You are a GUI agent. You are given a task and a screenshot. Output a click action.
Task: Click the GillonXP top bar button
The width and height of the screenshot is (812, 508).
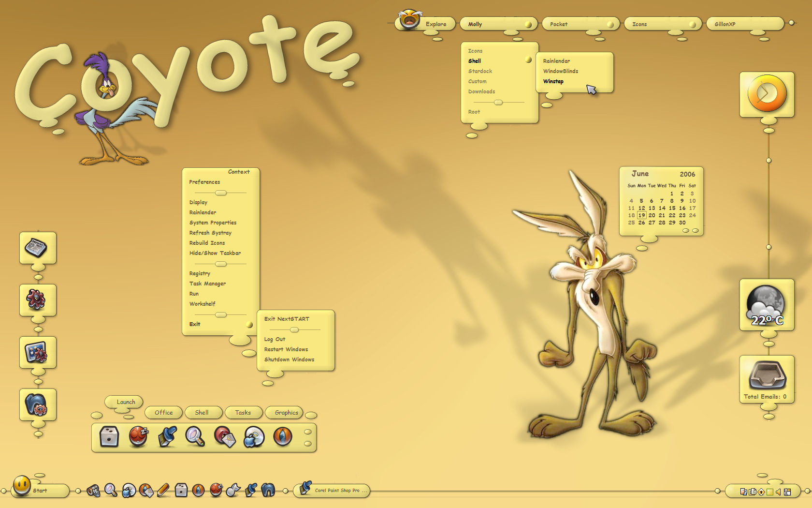pyautogui.click(x=745, y=24)
